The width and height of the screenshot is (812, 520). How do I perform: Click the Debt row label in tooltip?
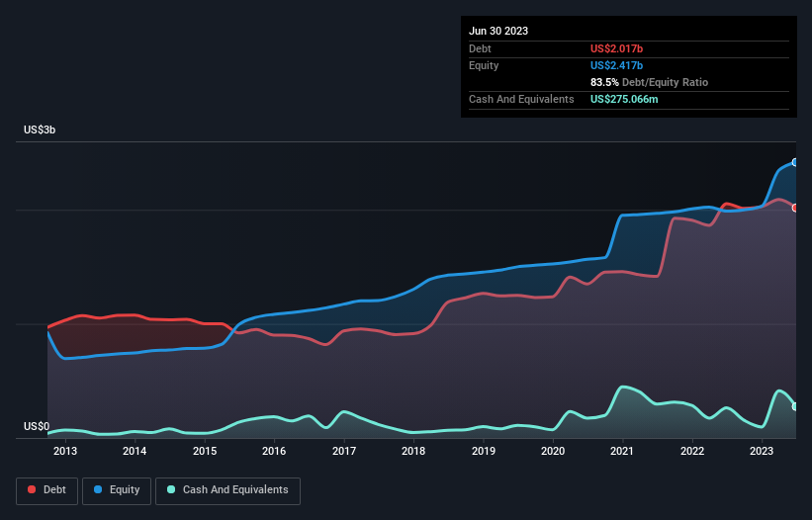480,48
